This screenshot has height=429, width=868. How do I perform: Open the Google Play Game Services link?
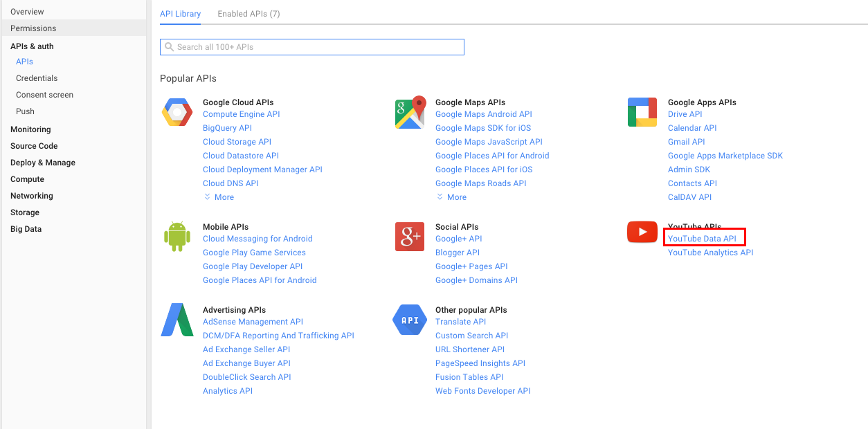coord(254,253)
